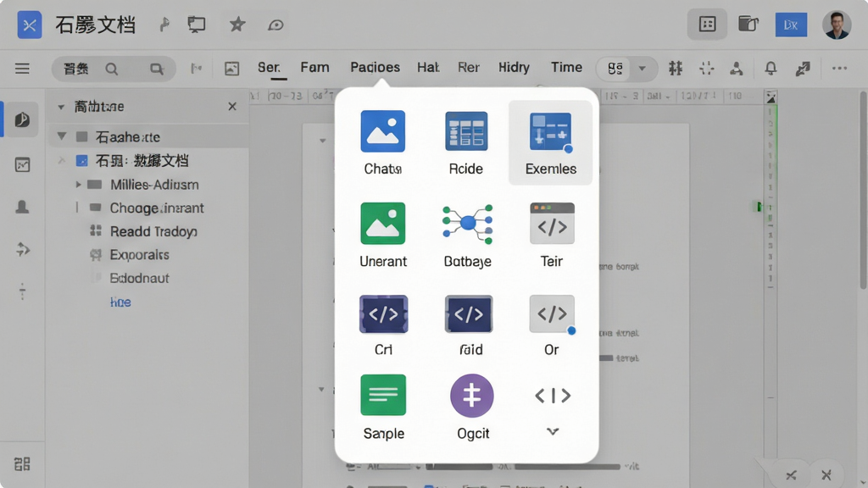Expand the Millies-Adiusm folder
The height and width of the screenshot is (488, 868).
[79, 184]
